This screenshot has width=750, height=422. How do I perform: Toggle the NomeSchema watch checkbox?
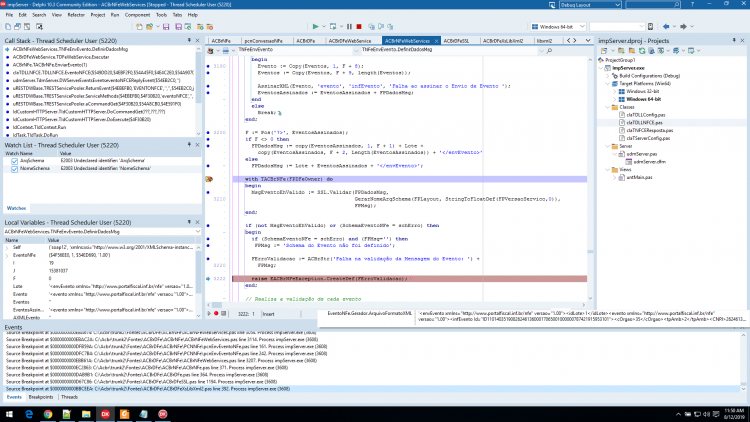point(14,169)
